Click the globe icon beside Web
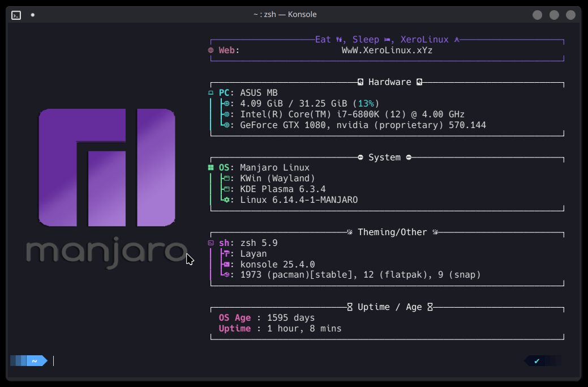This screenshot has height=387, width=588. (211, 50)
